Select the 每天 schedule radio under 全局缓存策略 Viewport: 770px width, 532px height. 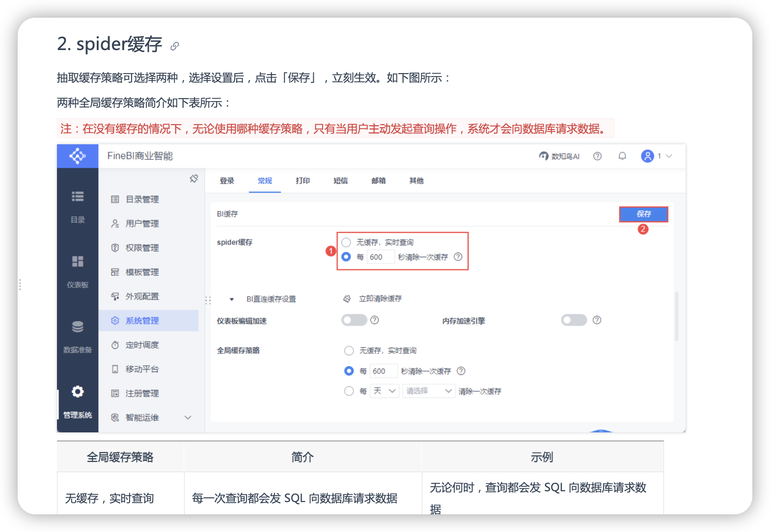(x=349, y=391)
